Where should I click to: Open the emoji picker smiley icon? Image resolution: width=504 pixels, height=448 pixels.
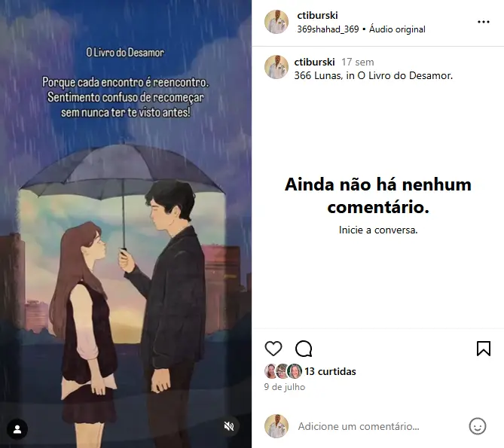pyautogui.click(x=478, y=426)
